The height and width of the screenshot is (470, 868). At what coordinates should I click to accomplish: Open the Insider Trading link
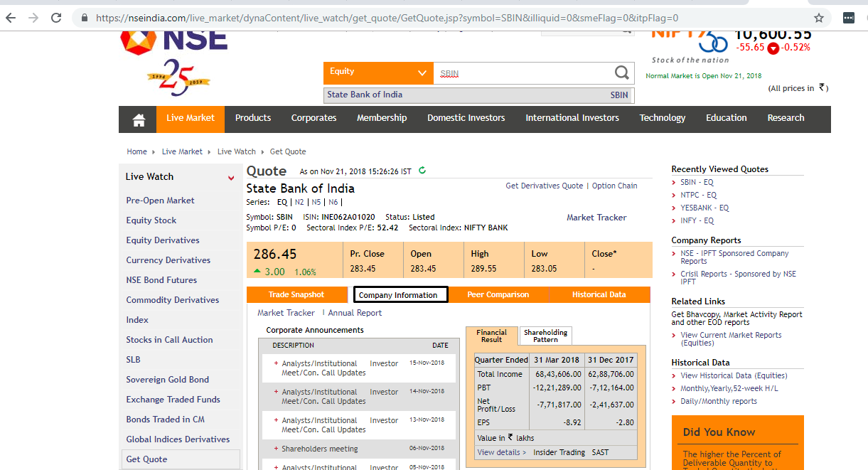(559, 452)
